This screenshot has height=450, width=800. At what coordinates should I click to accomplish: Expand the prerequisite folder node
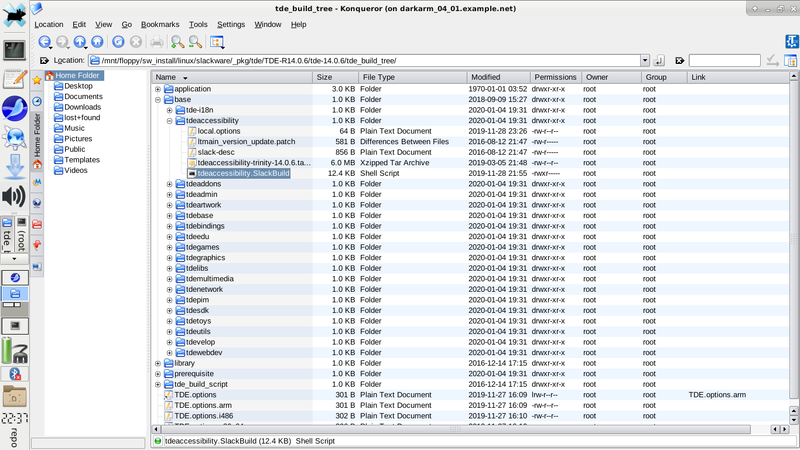158,373
